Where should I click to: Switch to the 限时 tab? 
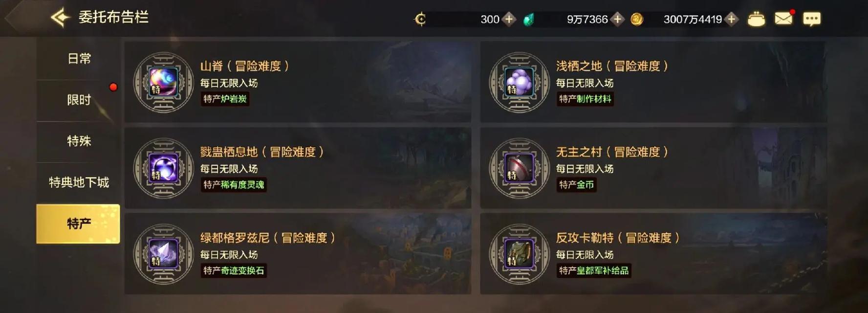pyautogui.click(x=79, y=100)
